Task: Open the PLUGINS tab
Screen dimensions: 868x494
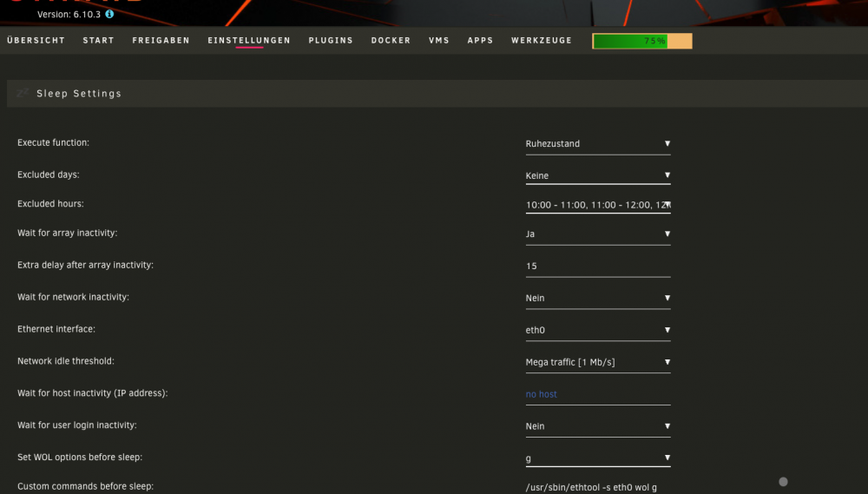Action: click(x=331, y=41)
